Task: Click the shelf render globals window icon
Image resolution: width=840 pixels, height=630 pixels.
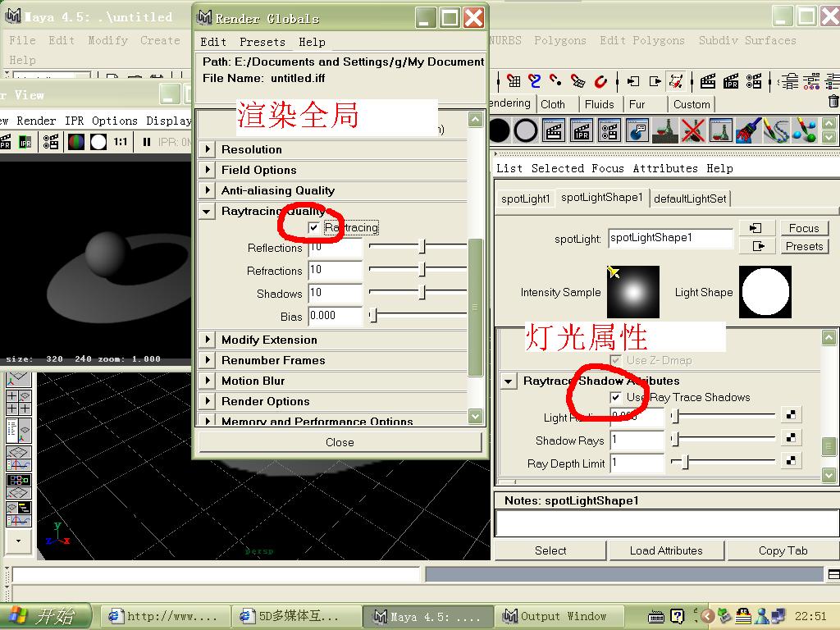Action: click(x=609, y=130)
